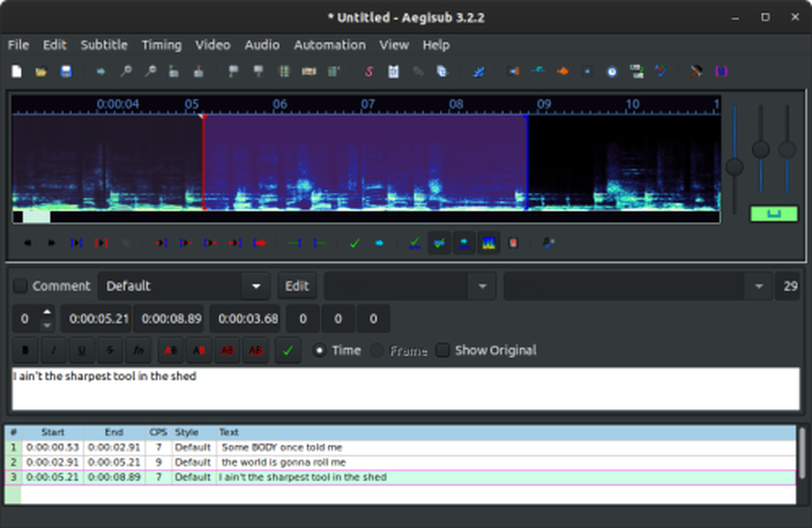The width and height of the screenshot is (812, 528).
Task: Adjust the audio volume slider
Action: point(787,149)
